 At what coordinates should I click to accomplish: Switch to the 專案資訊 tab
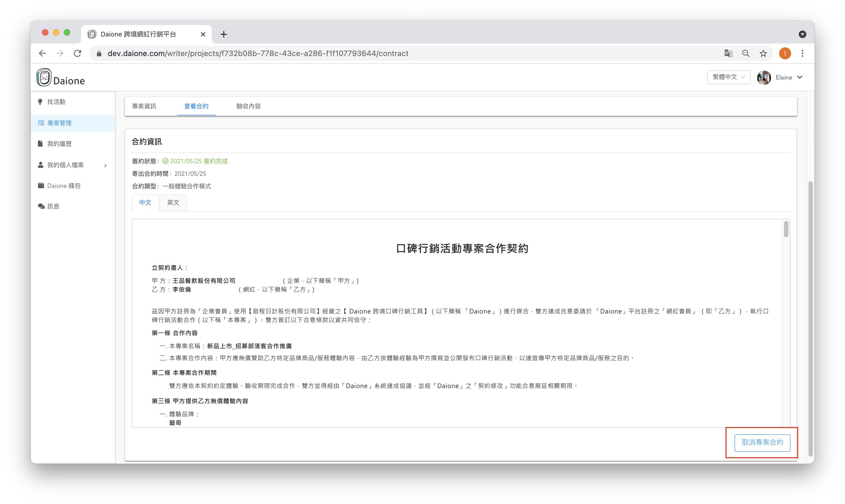[x=144, y=106]
